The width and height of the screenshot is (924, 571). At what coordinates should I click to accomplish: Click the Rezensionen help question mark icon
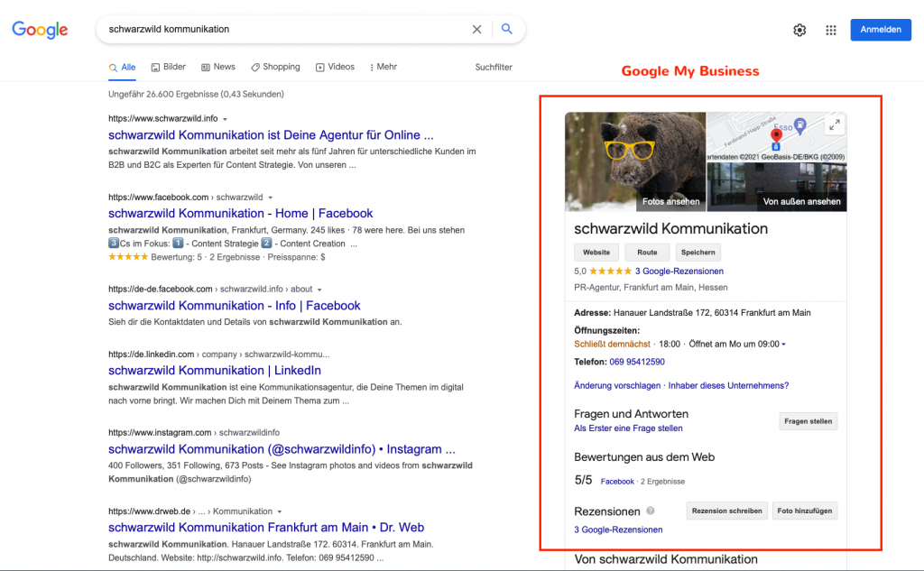(x=651, y=511)
